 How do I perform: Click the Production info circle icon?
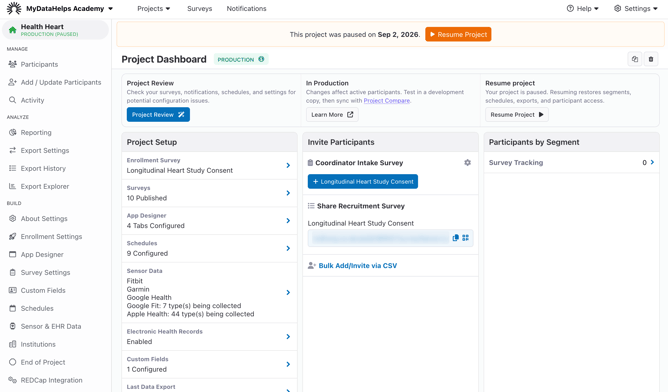point(261,59)
